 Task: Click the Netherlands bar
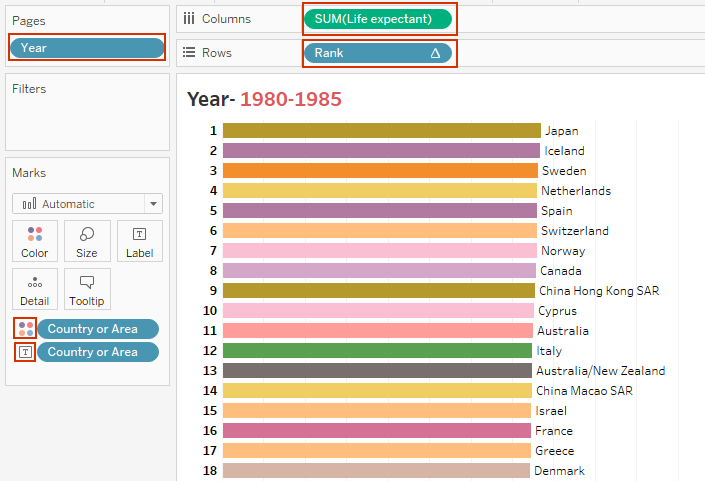coord(380,191)
